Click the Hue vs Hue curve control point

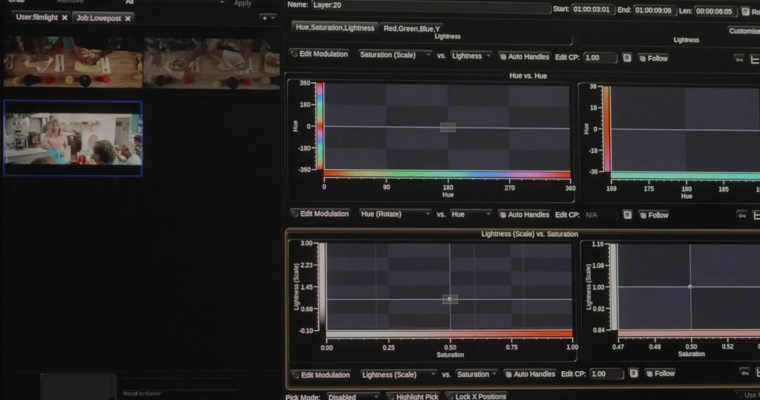(x=448, y=128)
